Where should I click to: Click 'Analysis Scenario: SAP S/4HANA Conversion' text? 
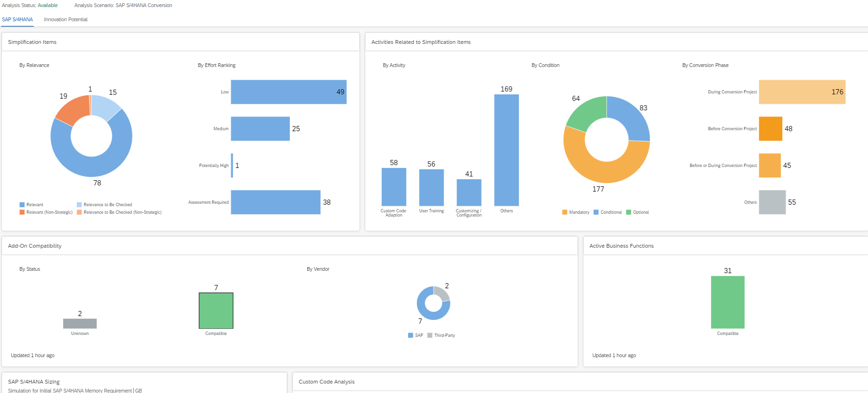coord(123,5)
